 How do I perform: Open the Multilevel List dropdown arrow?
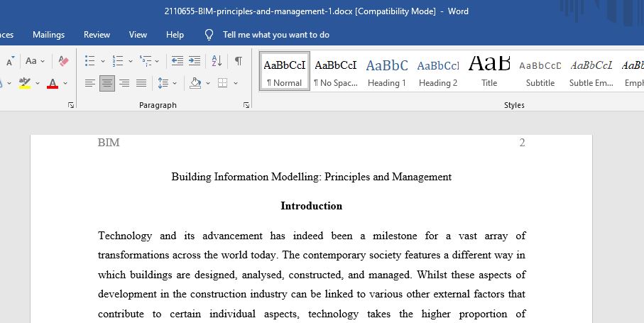(157, 62)
